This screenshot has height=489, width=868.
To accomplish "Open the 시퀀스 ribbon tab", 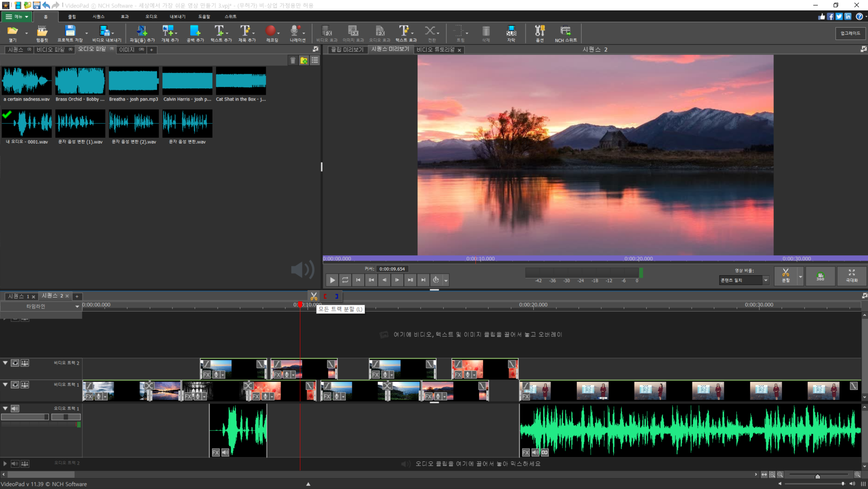I will coord(99,17).
